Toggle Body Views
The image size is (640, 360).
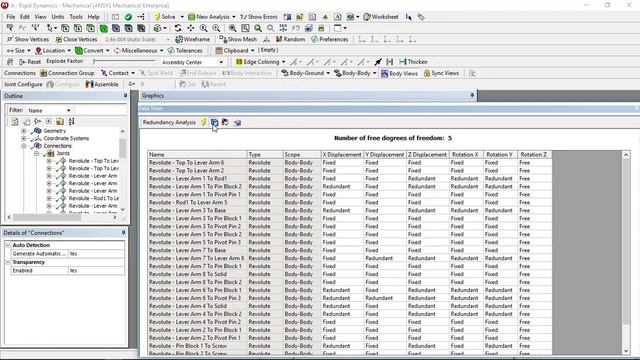399,73
